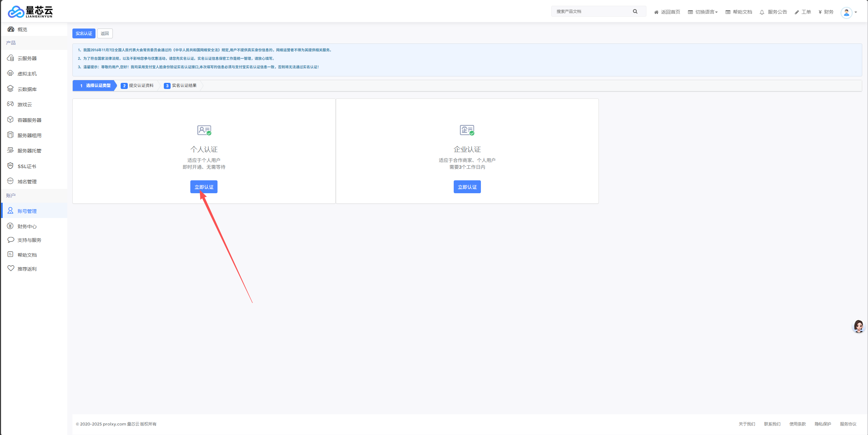Screen dimensions: 868x435
Task: Go to step 2 submit certification materials
Action: tap(138, 86)
